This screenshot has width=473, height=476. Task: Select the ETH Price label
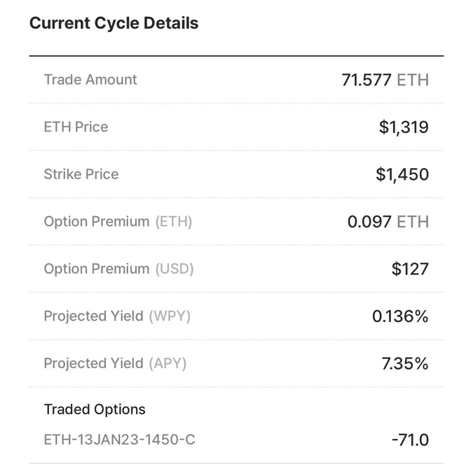(x=76, y=127)
